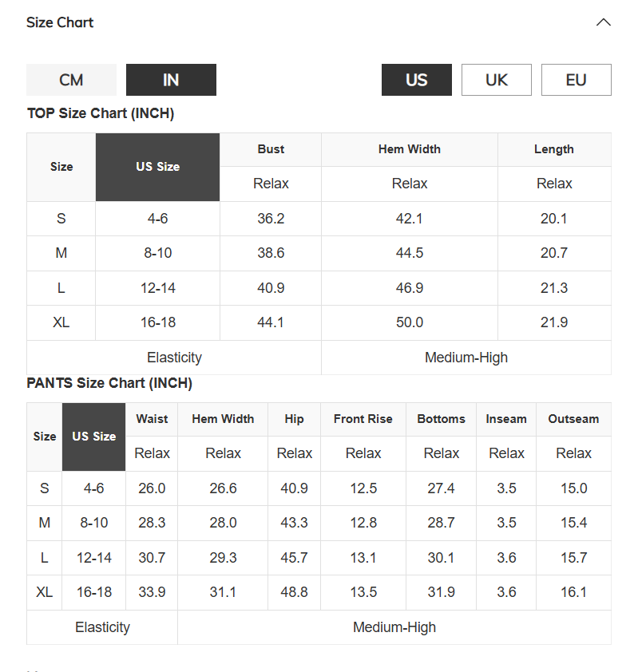Switch measurements to CM
This screenshot has height=672, width=642.
[71, 80]
